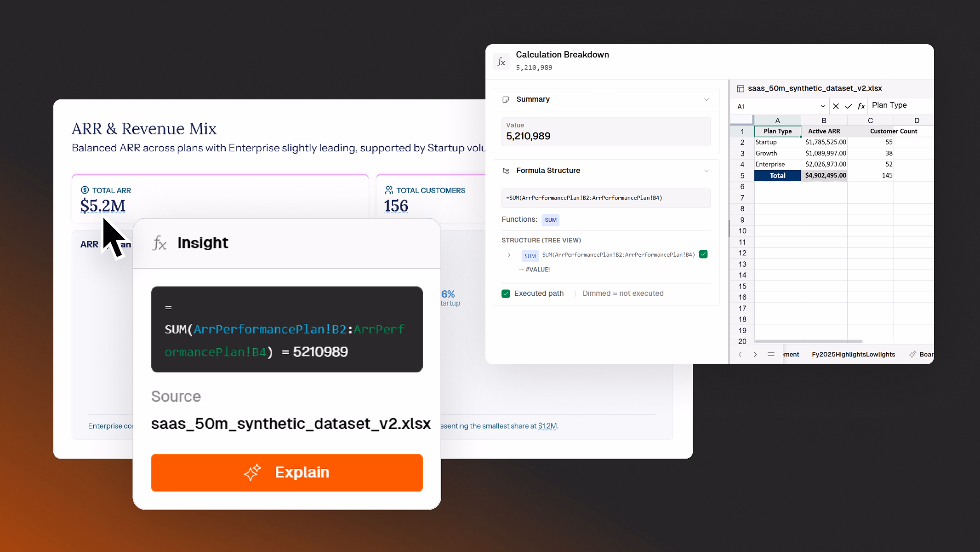The image size is (980, 552).
Task: Click the Summary section note icon
Action: pos(506,99)
